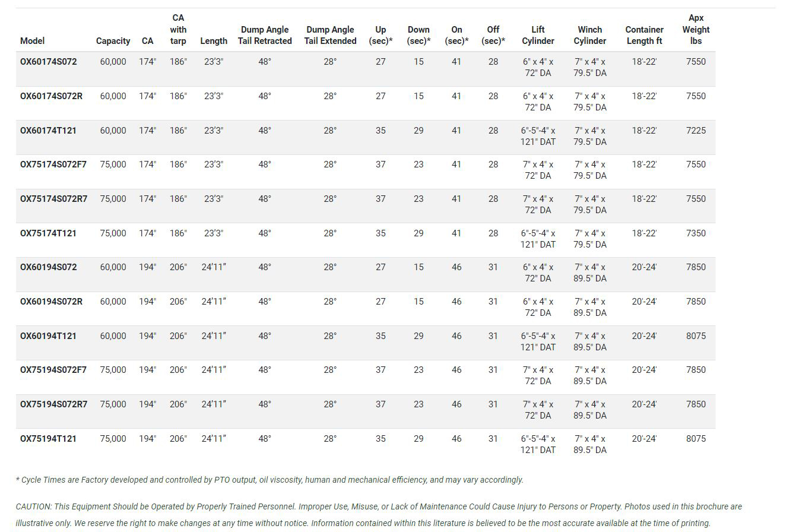Select model OX60174S072 in the table
This screenshot has width=799, height=532.
pos(49,62)
